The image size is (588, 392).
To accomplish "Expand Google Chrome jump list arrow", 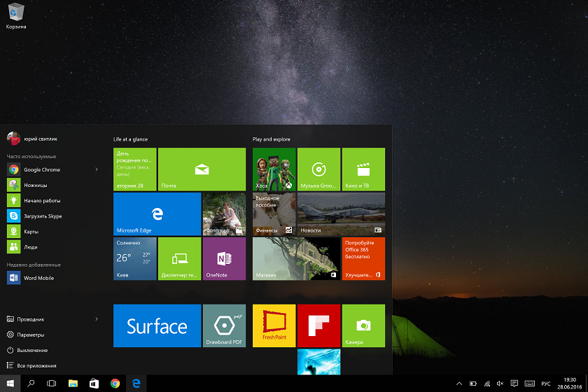I will 97,169.
